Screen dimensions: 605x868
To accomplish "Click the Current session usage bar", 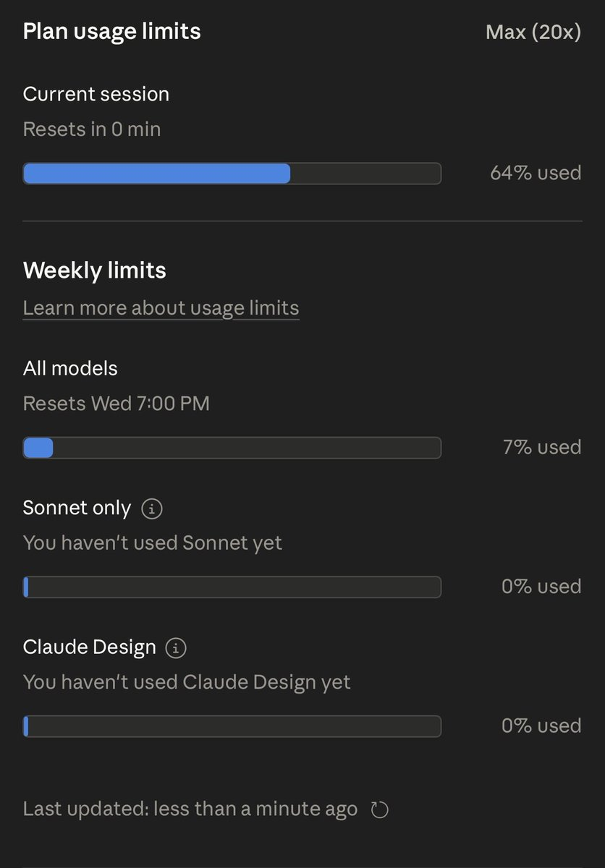I will click(x=232, y=174).
